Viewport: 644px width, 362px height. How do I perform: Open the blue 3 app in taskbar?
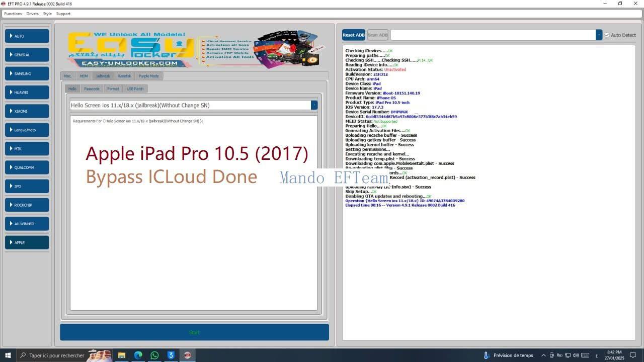click(171, 355)
